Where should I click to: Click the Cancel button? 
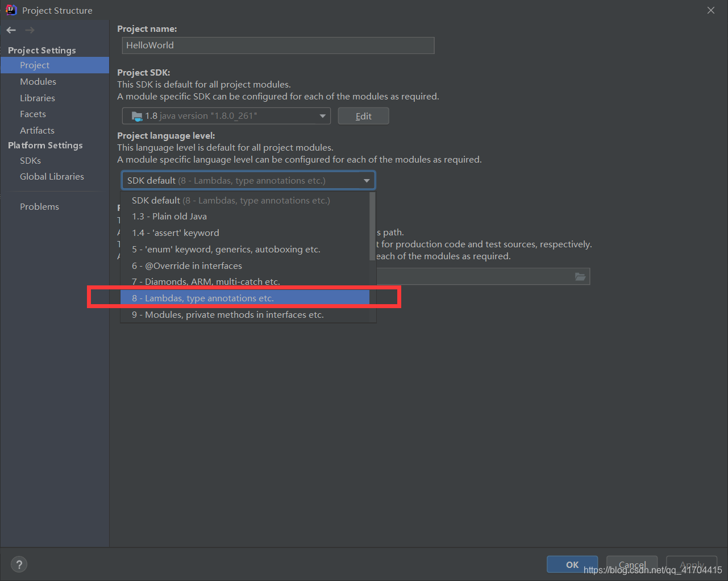pos(632,565)
